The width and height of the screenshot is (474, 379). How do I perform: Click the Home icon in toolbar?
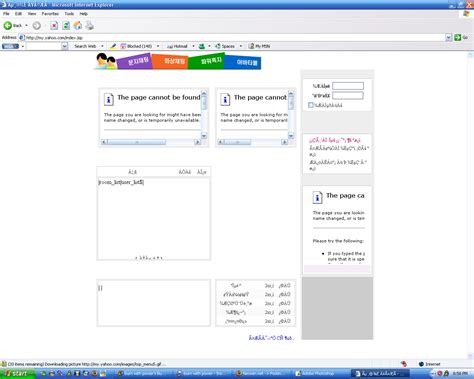(x=78, y=25)
